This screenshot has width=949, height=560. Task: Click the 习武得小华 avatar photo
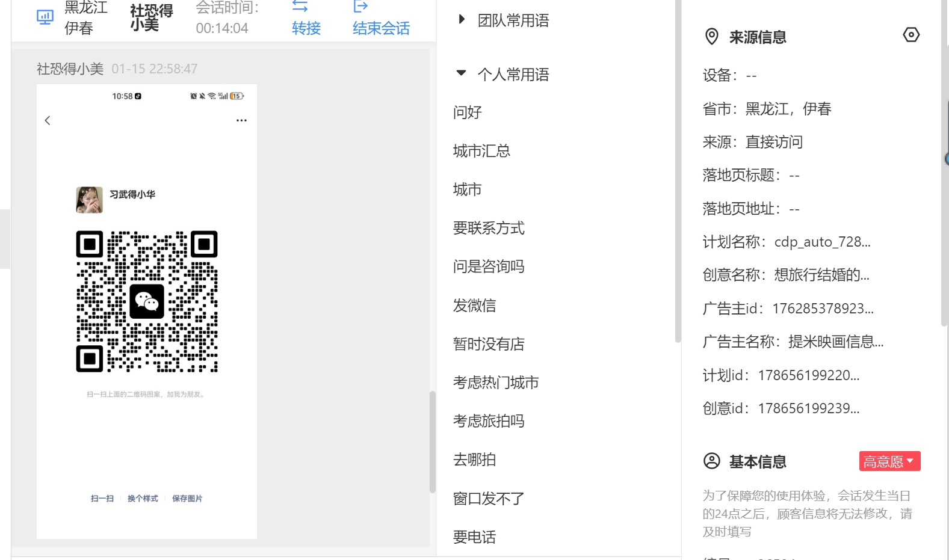[x=89, y=200]
